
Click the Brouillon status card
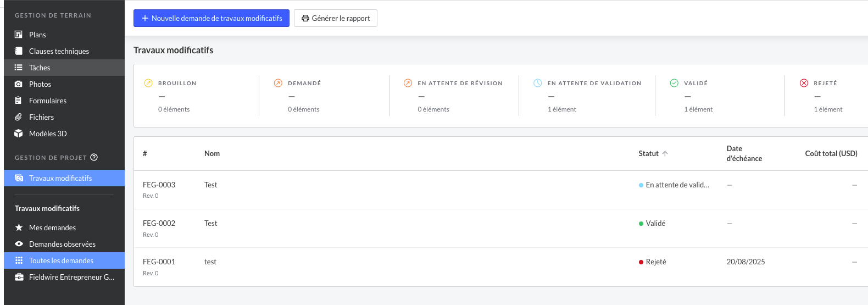point(196,96)
